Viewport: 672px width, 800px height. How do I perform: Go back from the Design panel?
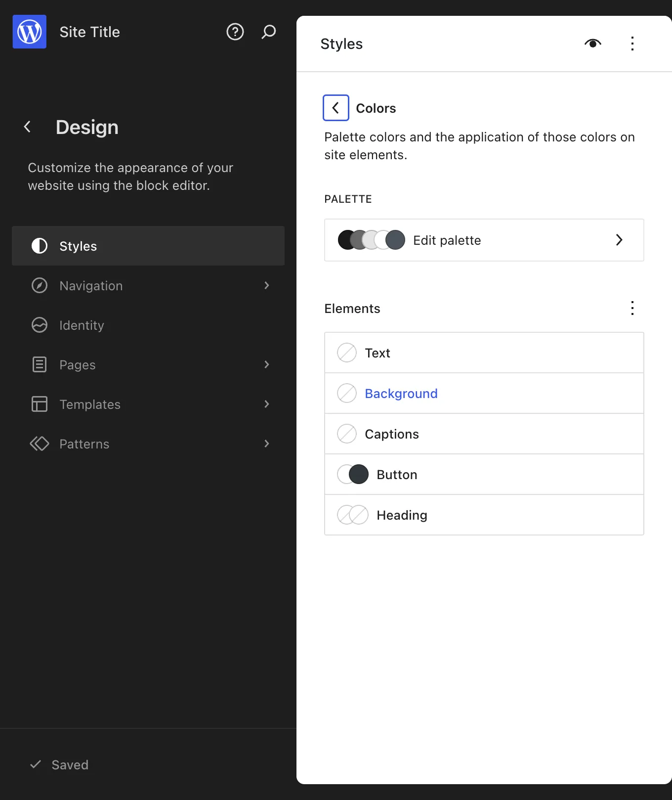[x=28, y=127]
